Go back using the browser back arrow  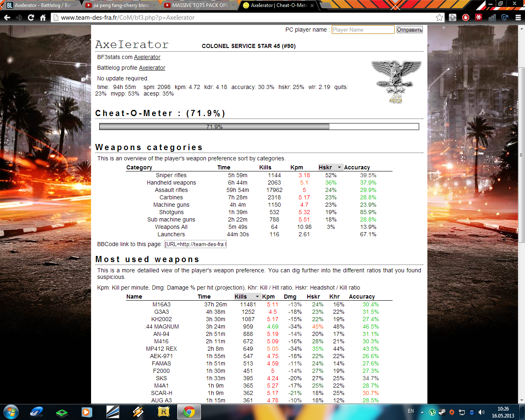[x=7, y=18]
